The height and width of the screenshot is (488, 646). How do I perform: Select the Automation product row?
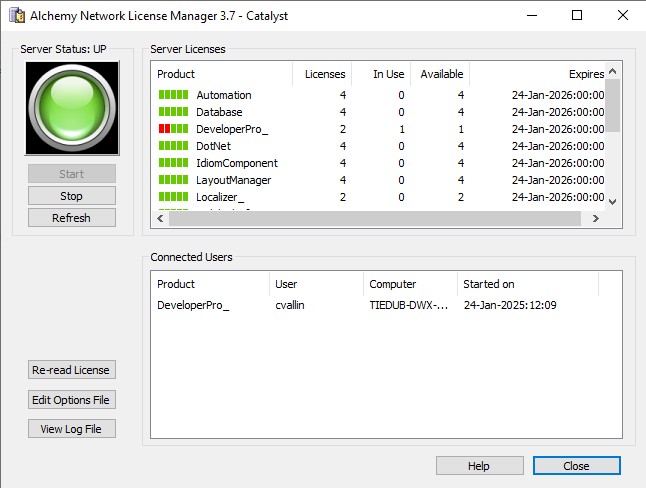(x=378, y=95)
